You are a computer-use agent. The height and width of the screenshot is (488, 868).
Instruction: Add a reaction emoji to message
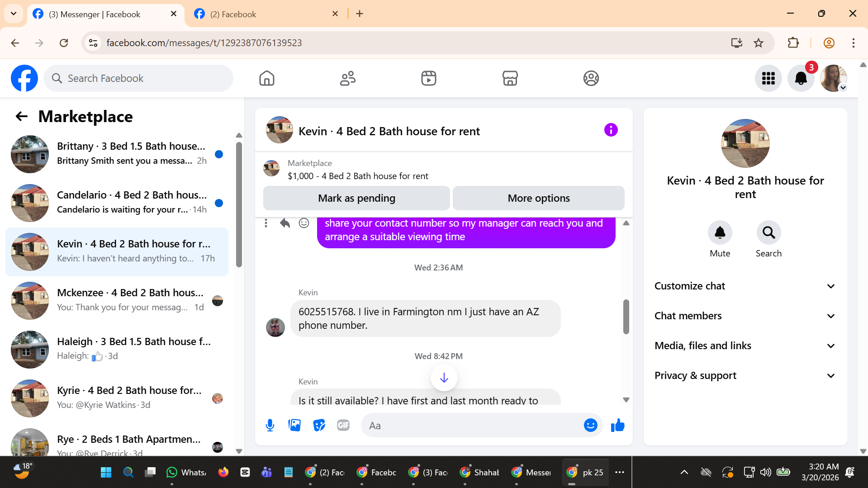(304, 223)
